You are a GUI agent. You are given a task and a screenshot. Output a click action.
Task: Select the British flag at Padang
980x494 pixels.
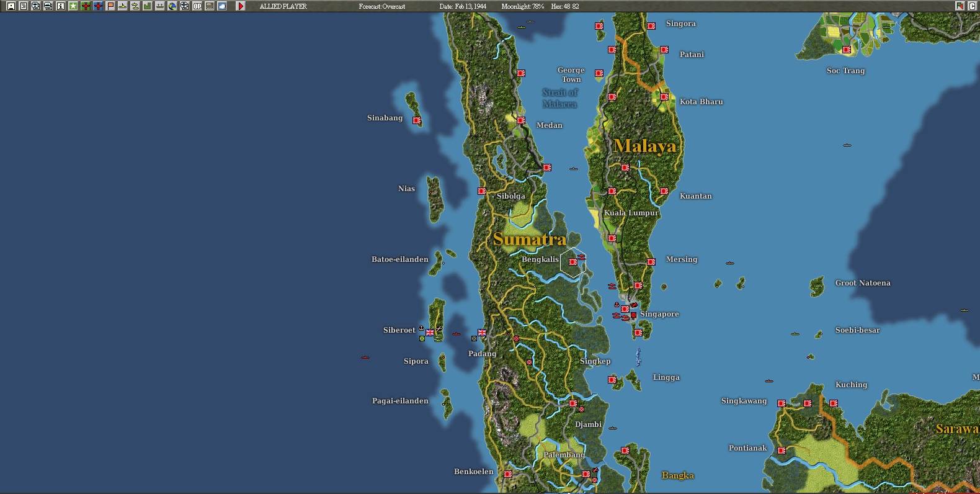pos(482,333)
